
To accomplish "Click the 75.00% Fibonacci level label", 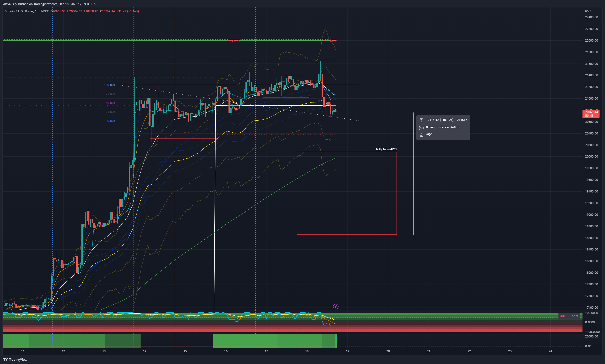I will [110, 94].
